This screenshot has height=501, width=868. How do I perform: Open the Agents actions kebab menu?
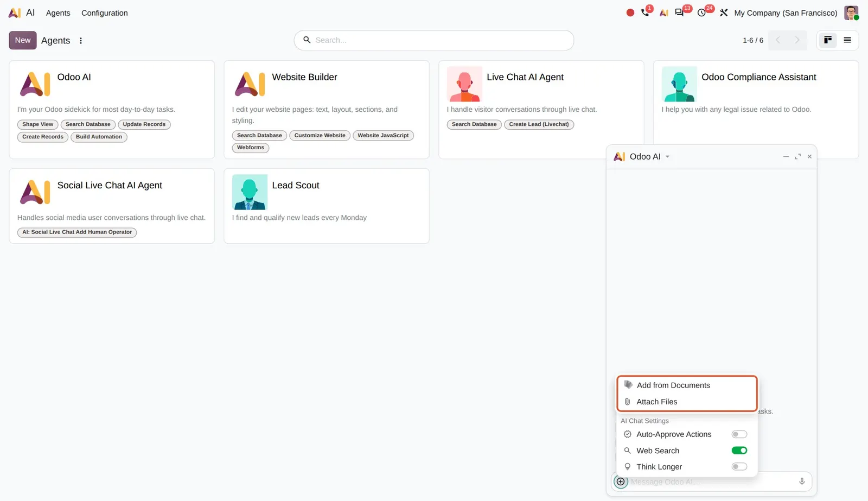click(81, 40)
